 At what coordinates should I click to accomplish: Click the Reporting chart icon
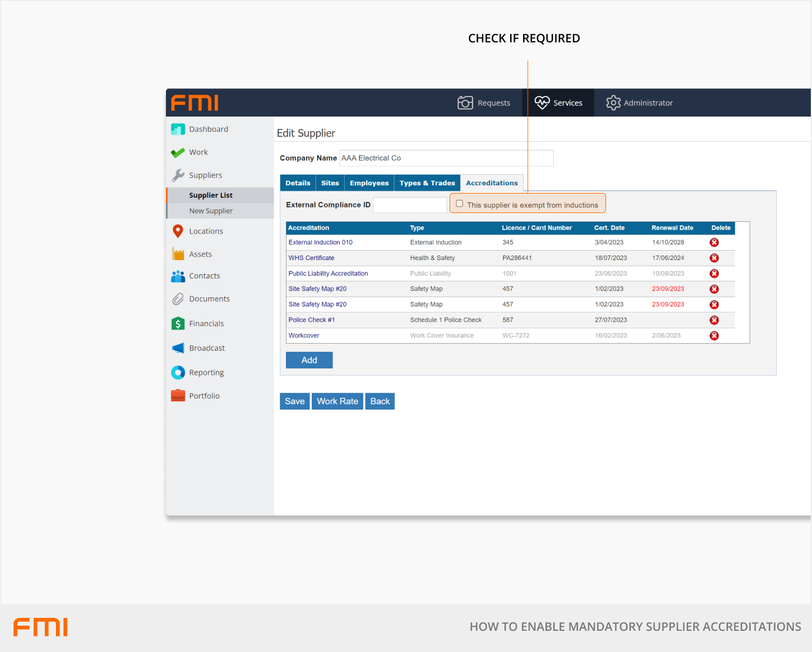coord(178,372)
